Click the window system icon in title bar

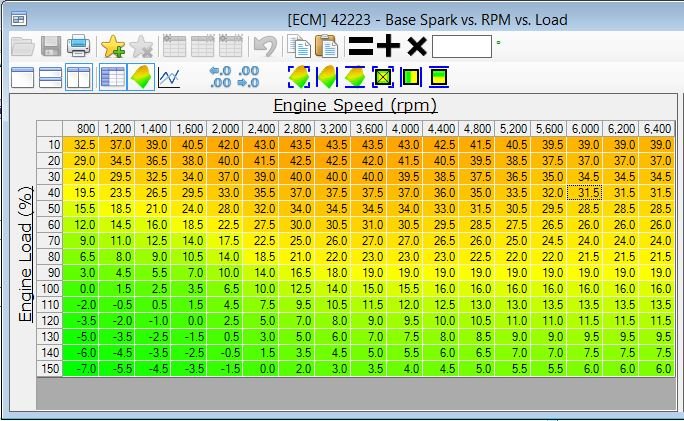[19, 19]
